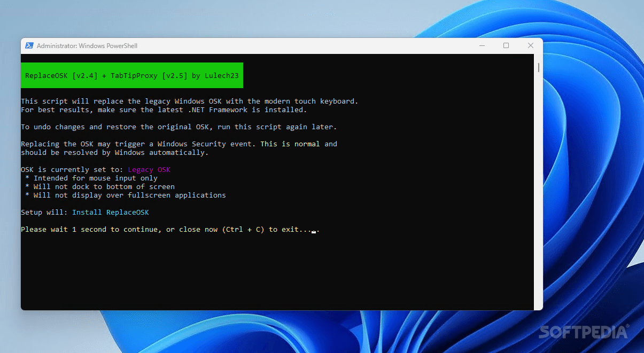Click the "Administrator: Windows PowerShell" title text
Image resolution: width=644 pixels, height=353 pixels.
(x=87, y=46)
